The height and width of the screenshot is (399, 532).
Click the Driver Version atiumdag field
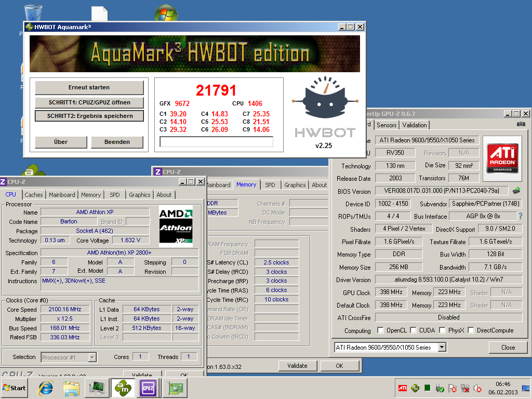448,279
